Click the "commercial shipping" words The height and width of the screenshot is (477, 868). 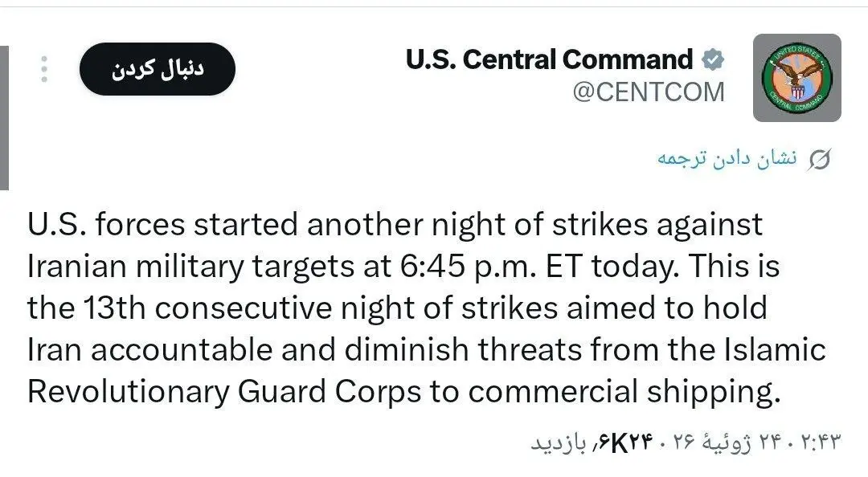tap(624, 392)
